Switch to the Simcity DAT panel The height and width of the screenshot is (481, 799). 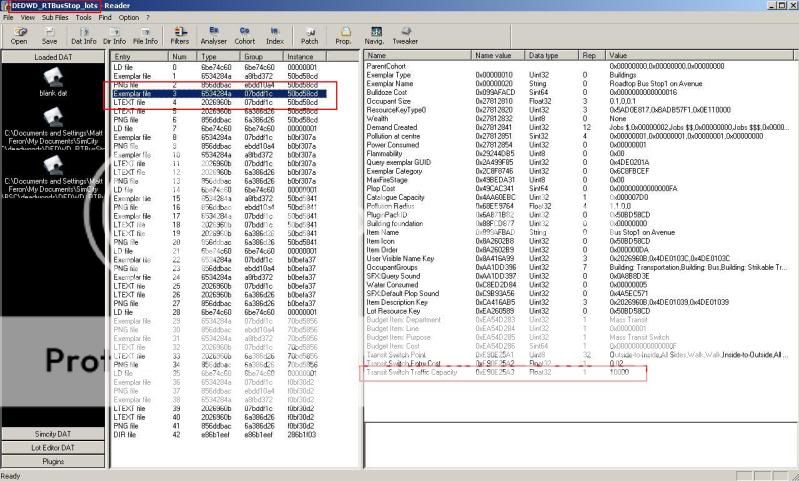coord(52,435)
